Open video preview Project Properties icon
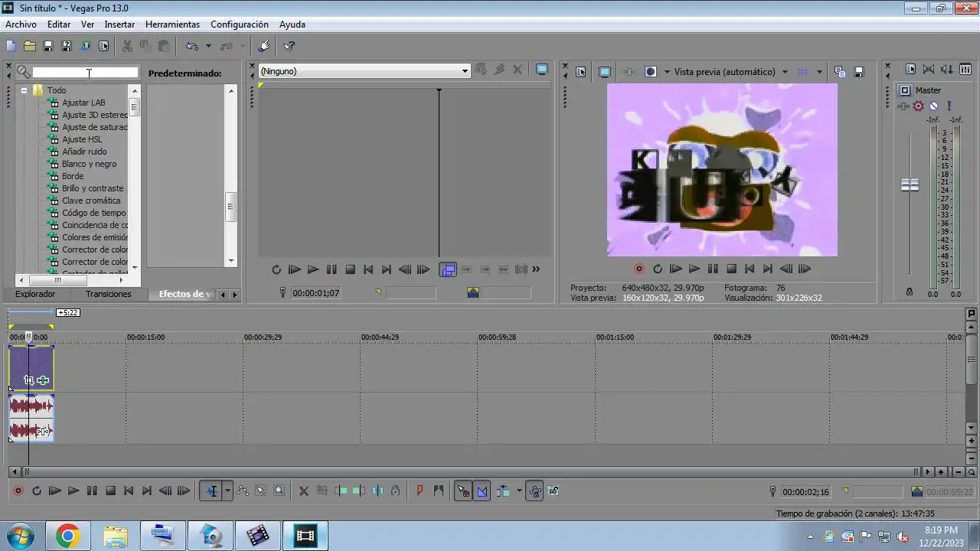Viewport: 980px width, 551px height. tap(580, 72)
